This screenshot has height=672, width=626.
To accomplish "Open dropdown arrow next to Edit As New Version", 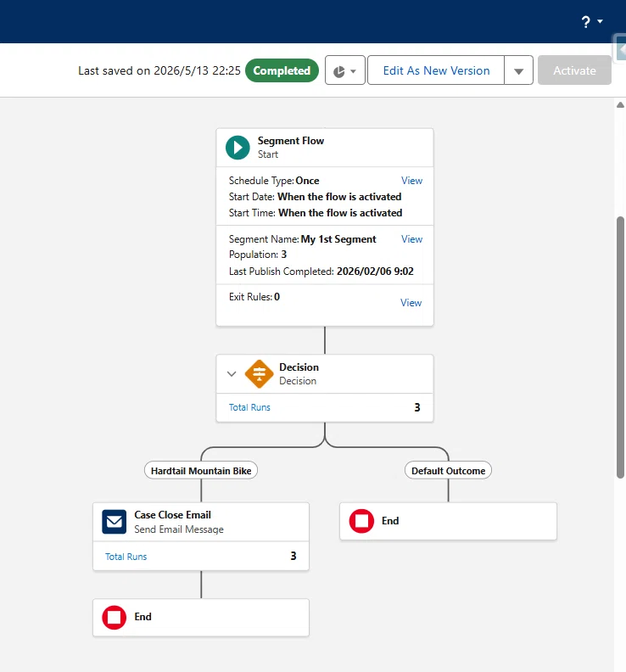I will [518, 70].
